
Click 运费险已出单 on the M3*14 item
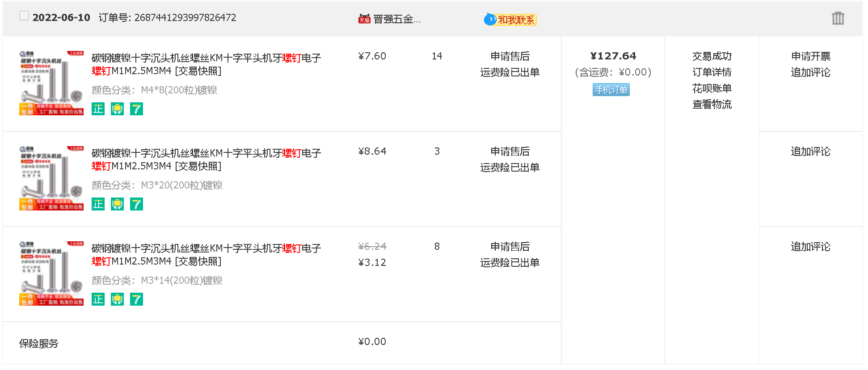pyautogui.click(x=510, y=263)
